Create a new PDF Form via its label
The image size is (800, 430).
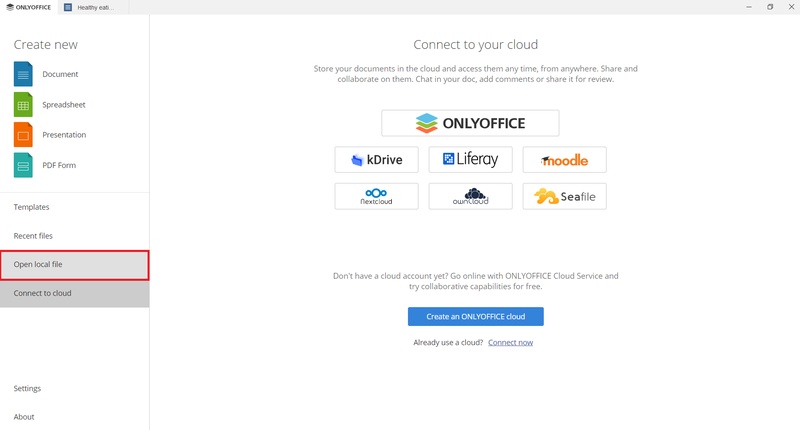(59, 165)
